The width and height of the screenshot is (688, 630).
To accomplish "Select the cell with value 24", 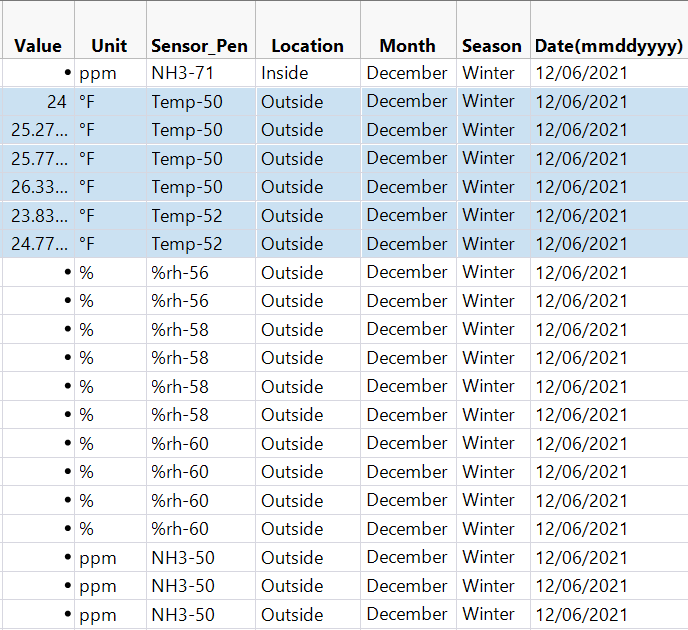I will pos(57,102).
